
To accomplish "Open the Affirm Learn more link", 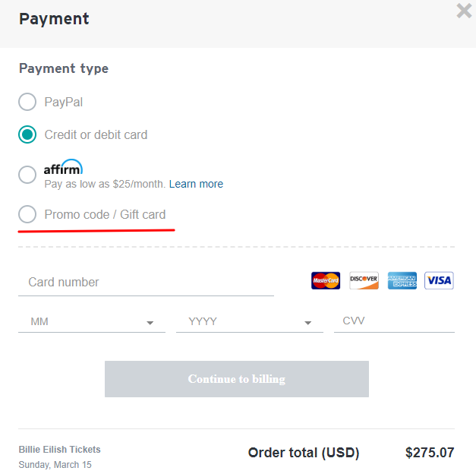I will 196,184.
